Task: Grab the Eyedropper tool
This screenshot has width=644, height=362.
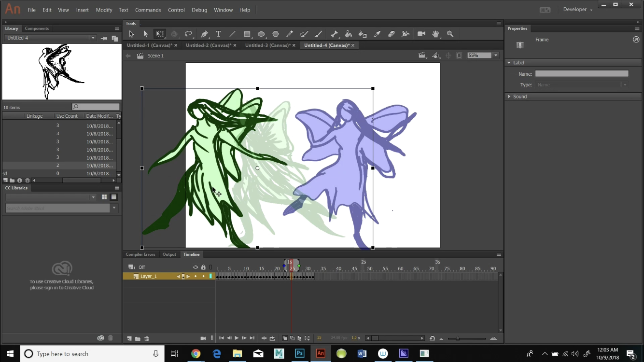Action: tap(377, 34)
